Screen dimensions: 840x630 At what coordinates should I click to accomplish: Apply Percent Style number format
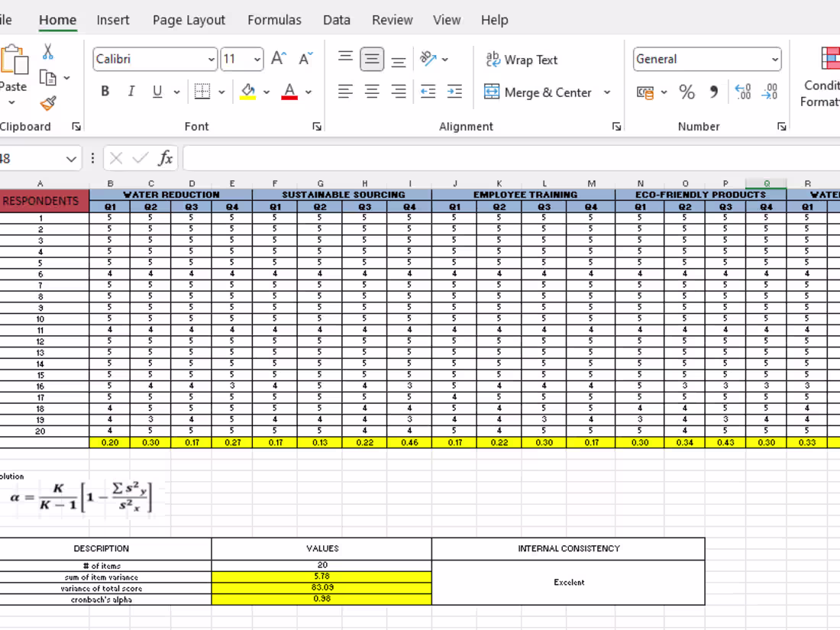[x=686, y=92]
